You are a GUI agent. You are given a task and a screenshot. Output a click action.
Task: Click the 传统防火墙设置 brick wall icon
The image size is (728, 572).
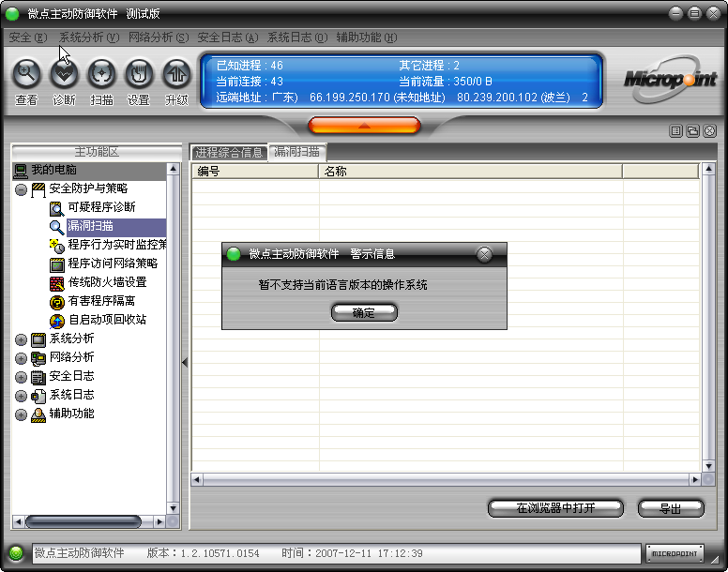56,283
